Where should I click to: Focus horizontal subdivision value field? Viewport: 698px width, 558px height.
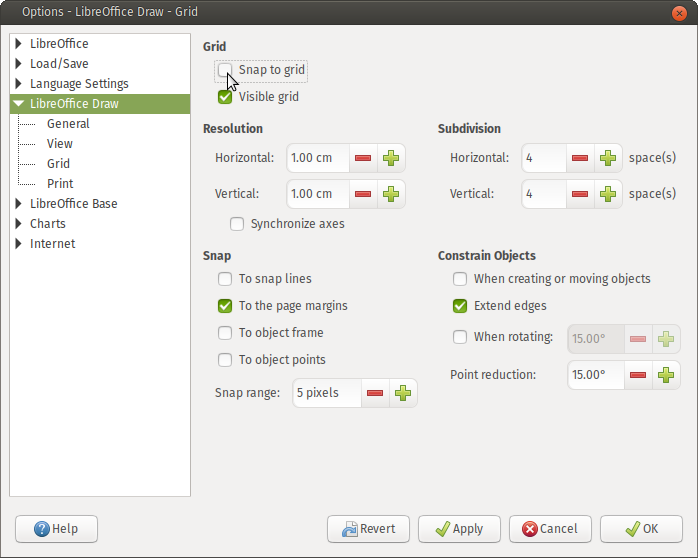click(x=544, y=158)
